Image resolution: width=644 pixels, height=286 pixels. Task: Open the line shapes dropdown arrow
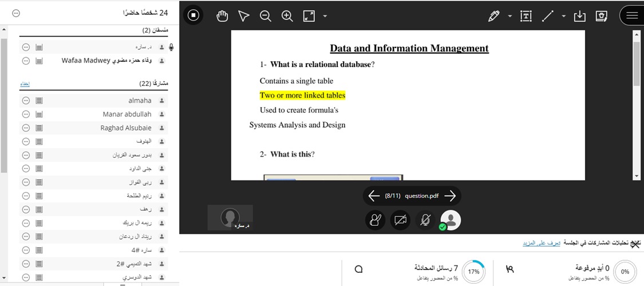563,16
